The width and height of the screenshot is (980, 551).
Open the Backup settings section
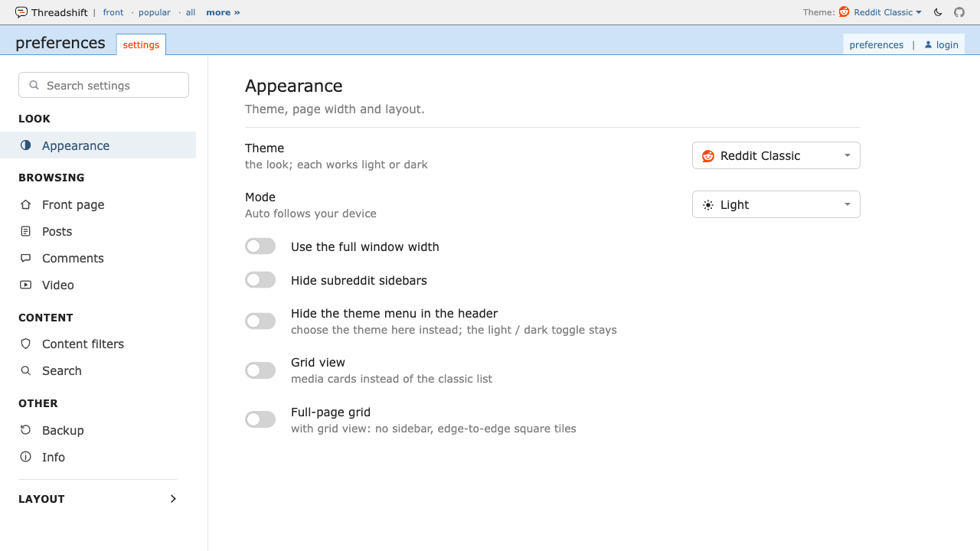[x=98, y=430]
